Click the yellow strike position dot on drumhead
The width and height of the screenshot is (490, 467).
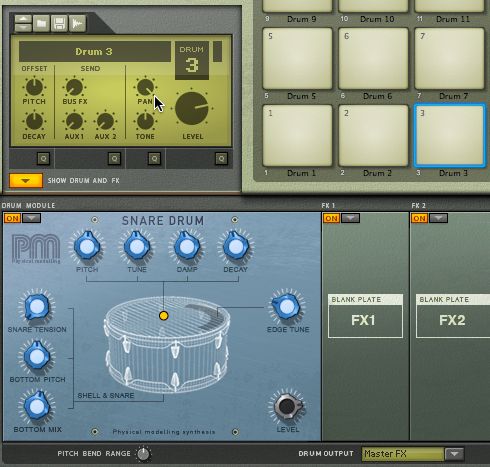(x=163, y=316)
